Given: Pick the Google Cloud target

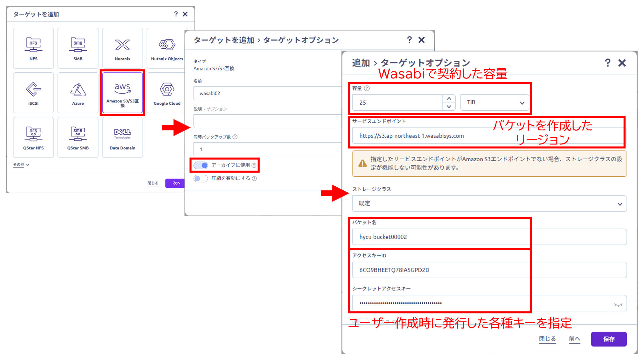Looking at the screenshot, I should tap(167, 93).
